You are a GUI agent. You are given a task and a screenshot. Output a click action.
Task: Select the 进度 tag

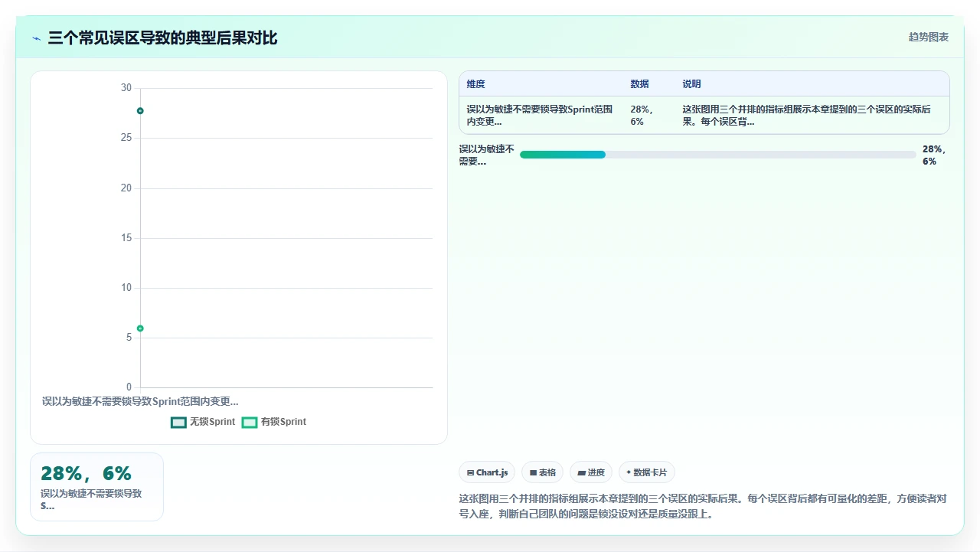[x=591, y=472]
